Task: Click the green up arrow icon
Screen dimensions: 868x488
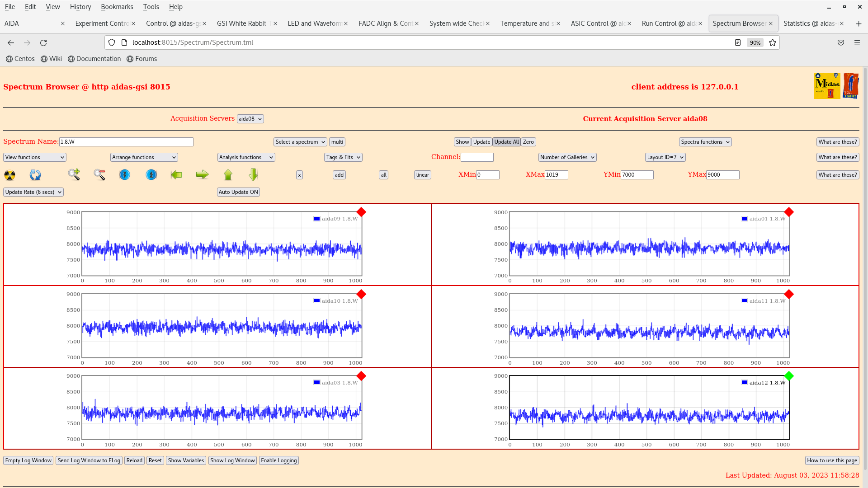Action: pos(228,174)
